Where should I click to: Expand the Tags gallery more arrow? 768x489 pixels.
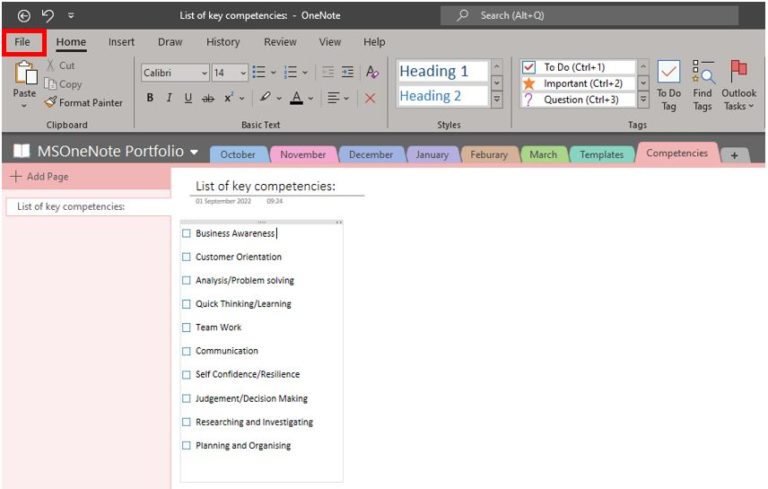(644, 99)
